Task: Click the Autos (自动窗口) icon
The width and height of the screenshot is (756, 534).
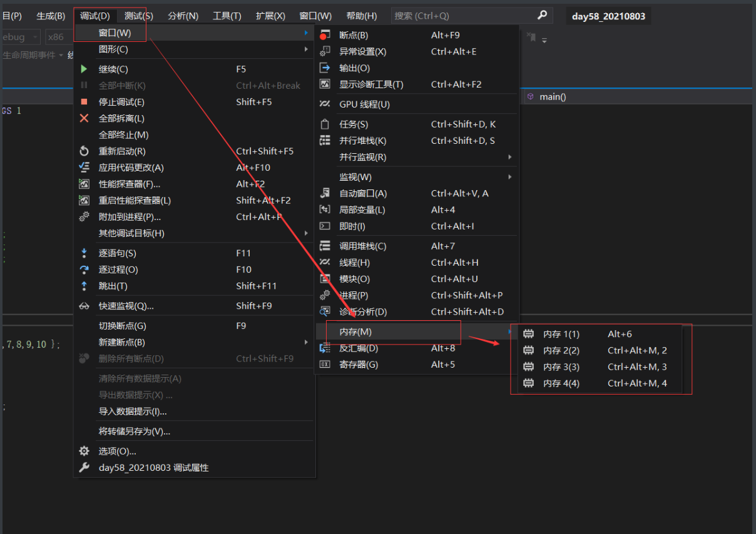Action: pos(325,193)
